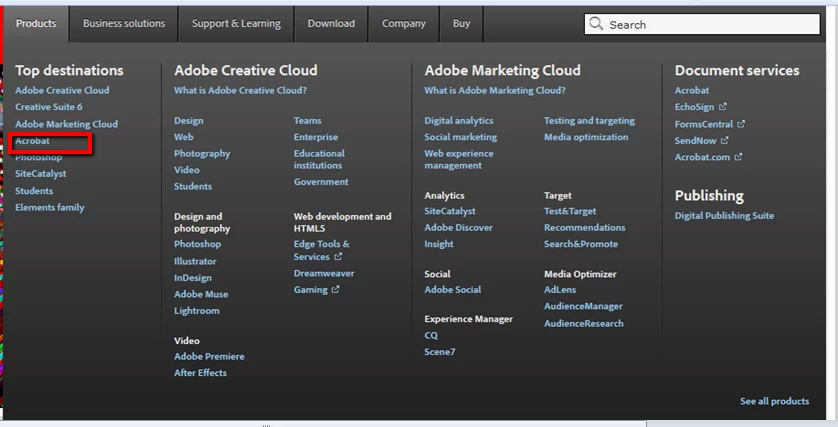Open the Adobe Muse link

click(201, 294)
